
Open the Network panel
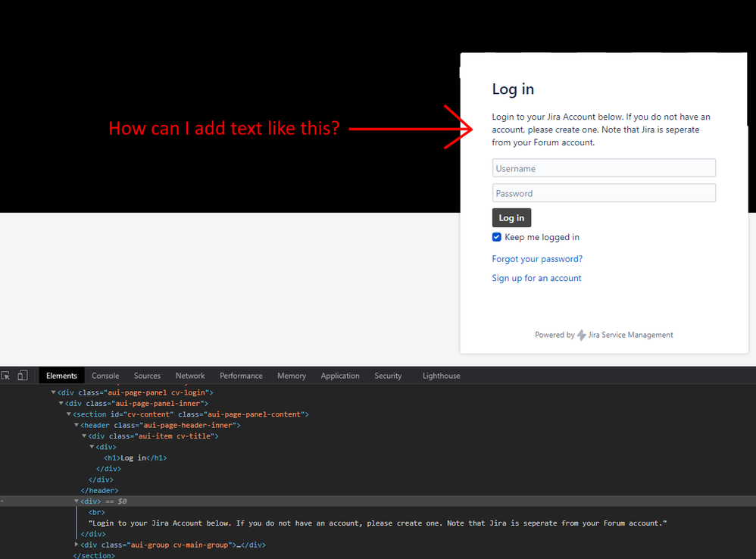click(189, 375)
